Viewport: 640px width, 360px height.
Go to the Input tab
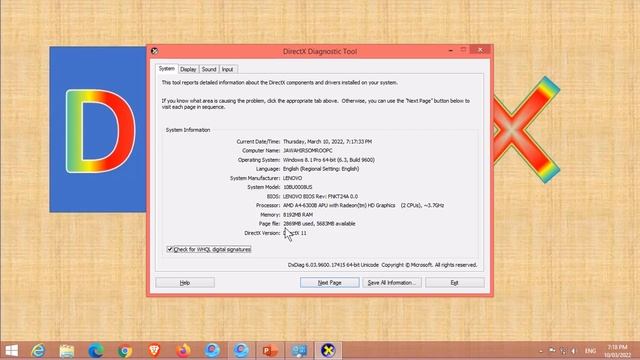(x=227, y=69)
